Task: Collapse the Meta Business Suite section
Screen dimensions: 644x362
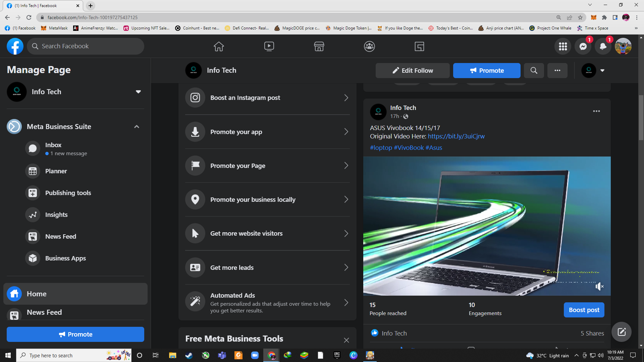Action: click(137, 127)
